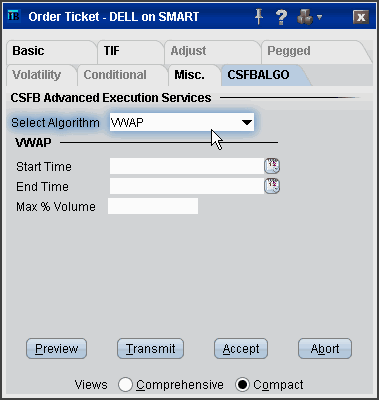The image size is (379, 400).
Task: Open End Time calendar picker icon
Action: pyautogui.click(x=272, y=186)
